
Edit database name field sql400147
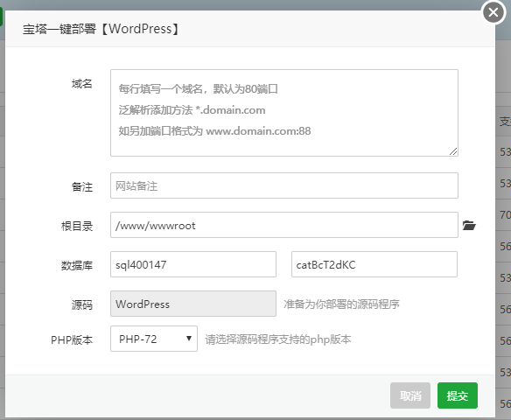[x=193, y=264]
